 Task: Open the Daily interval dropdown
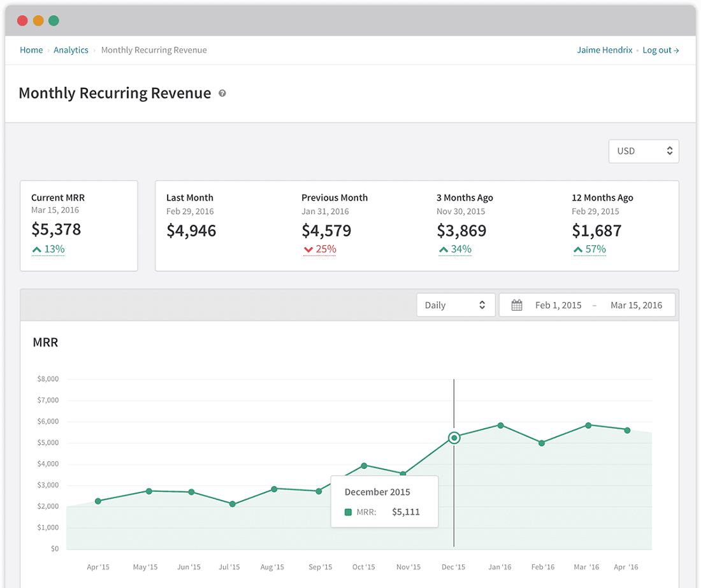[x=456, y=305]
